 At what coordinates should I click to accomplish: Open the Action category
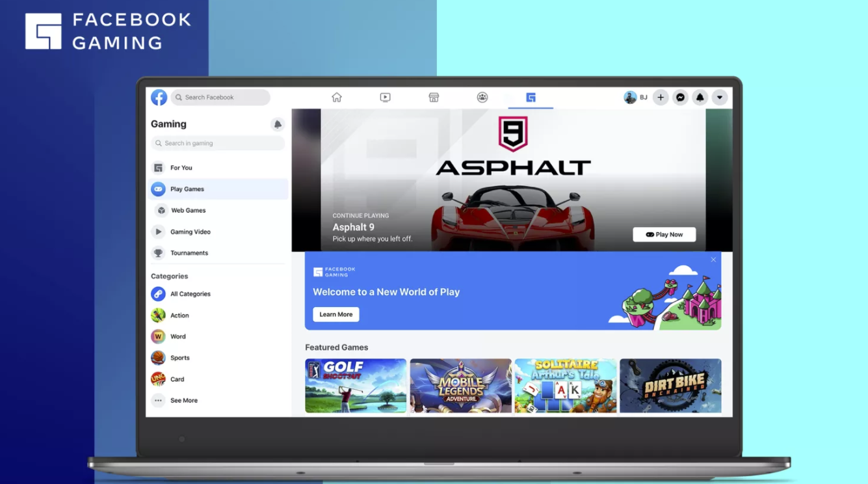[218, 316]
